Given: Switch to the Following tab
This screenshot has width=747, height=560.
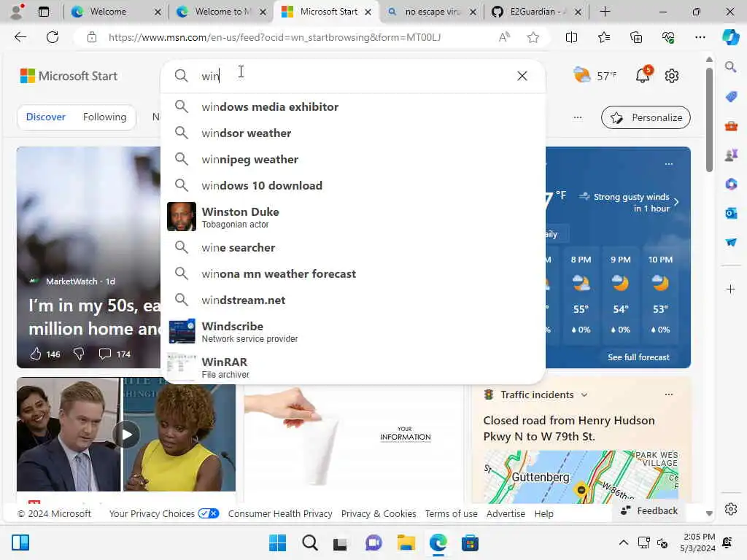Looking at the screenshot, I should [105, 117].
